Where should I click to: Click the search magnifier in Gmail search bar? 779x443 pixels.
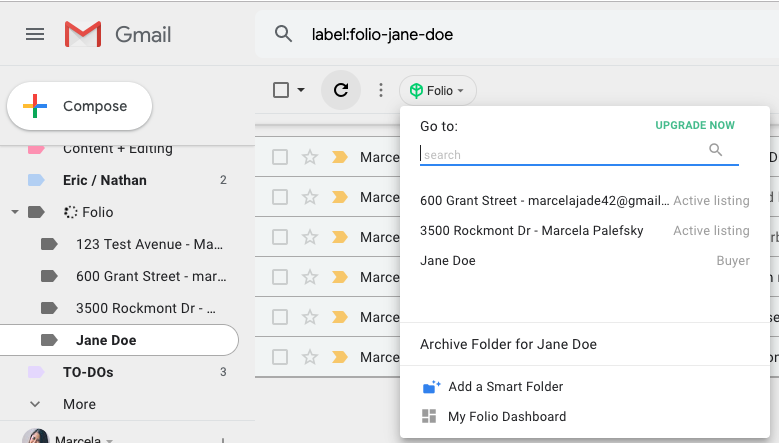point(283,34)
